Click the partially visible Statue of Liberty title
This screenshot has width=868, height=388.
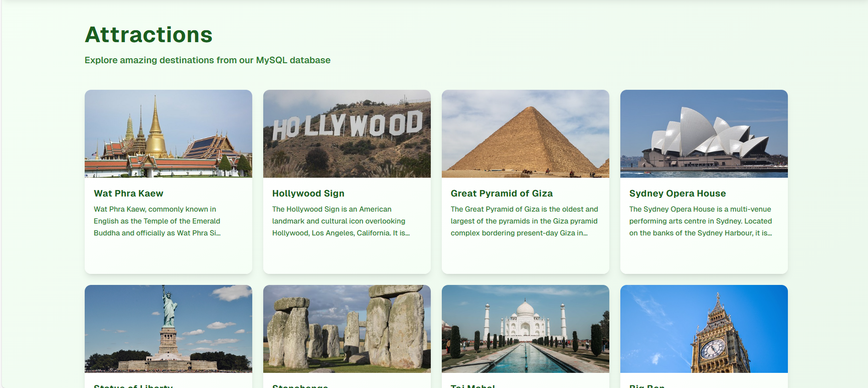point(133,386)
